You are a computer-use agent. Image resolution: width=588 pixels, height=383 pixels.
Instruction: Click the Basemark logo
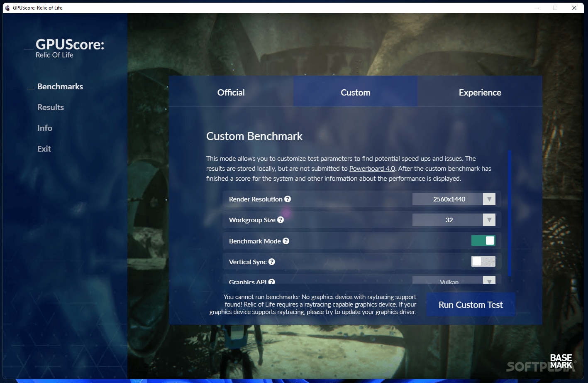tap(561, 361)
